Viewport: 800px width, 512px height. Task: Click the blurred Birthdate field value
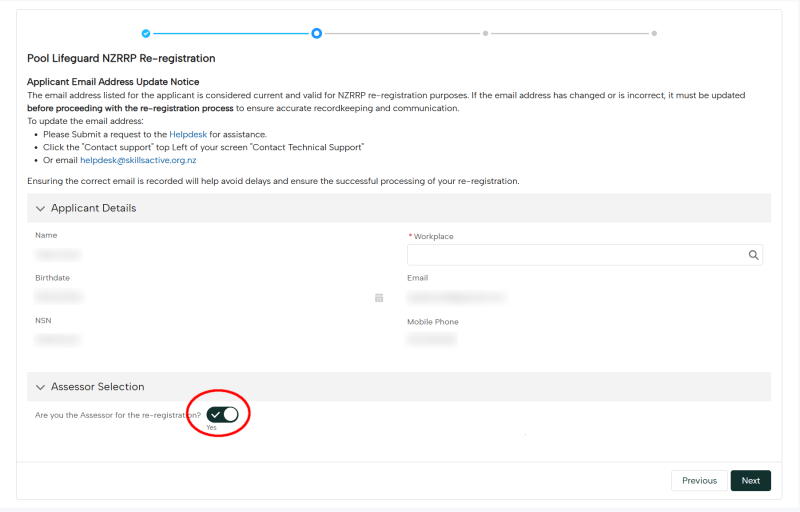tap(59, 296)
